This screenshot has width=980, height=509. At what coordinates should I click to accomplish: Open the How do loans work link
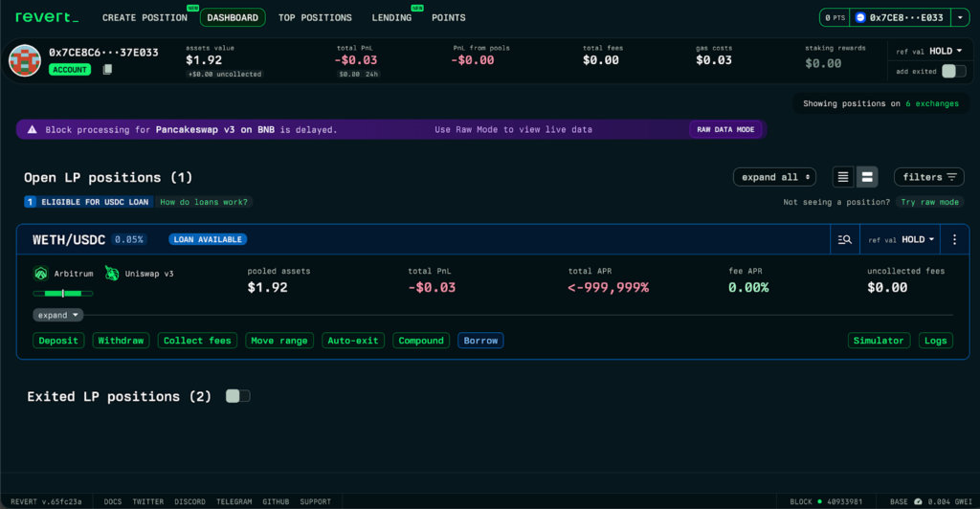pos(204,202)
